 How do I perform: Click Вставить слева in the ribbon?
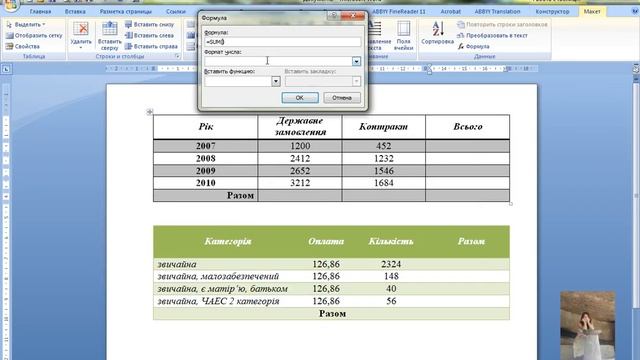149,36
